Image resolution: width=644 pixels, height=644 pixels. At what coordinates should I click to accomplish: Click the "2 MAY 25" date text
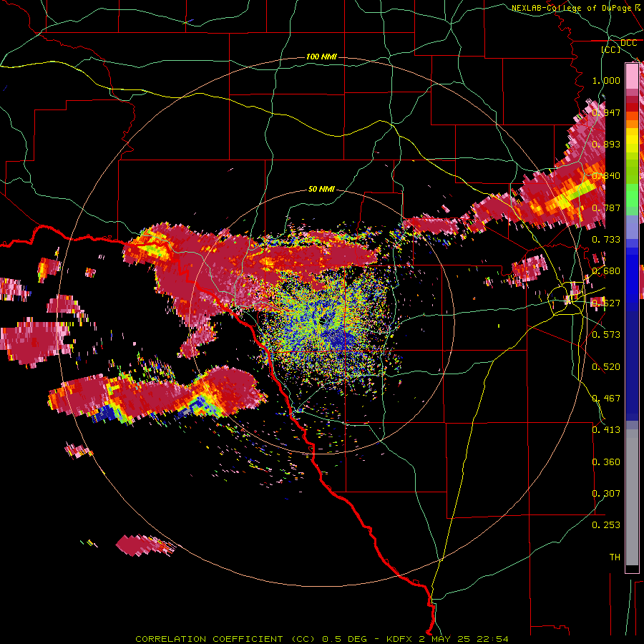[x=445, y=639]
